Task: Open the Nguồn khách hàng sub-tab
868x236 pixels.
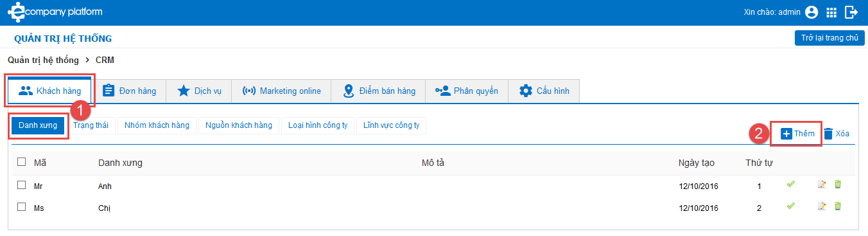Action: click(x=239, y=125)
